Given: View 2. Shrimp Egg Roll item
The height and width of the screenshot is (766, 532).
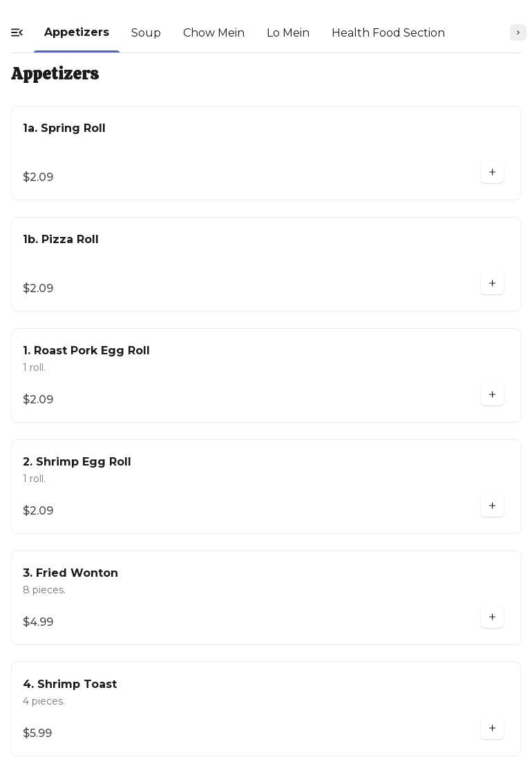Looking at the screenshot, I should pos(77,462).
